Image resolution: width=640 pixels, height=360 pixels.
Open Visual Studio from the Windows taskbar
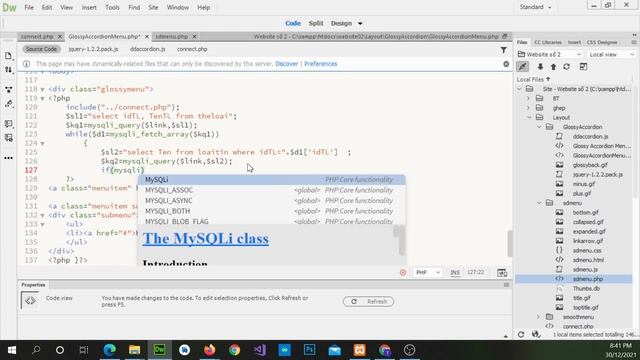[x=260, y=350]
